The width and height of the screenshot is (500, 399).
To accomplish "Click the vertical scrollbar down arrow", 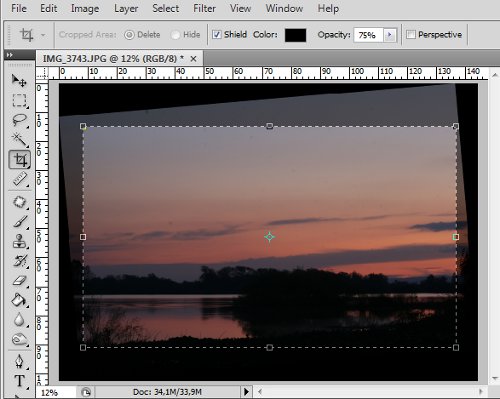I will click(494, 378).
